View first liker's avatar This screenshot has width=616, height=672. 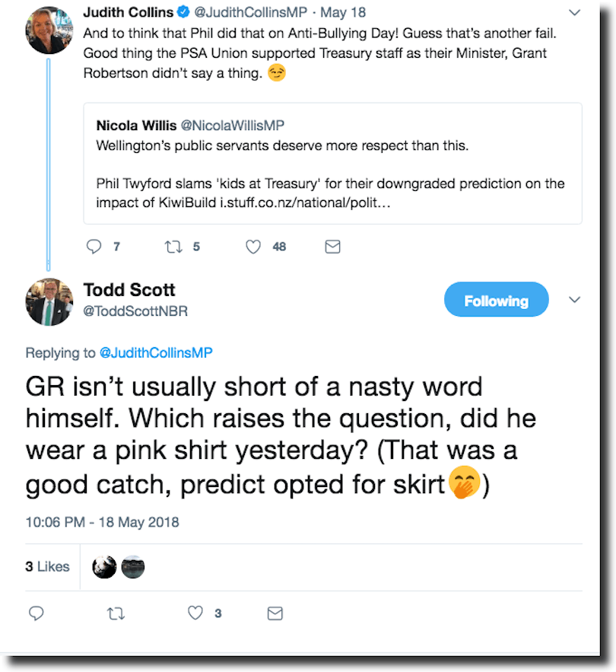click(104, 567)
